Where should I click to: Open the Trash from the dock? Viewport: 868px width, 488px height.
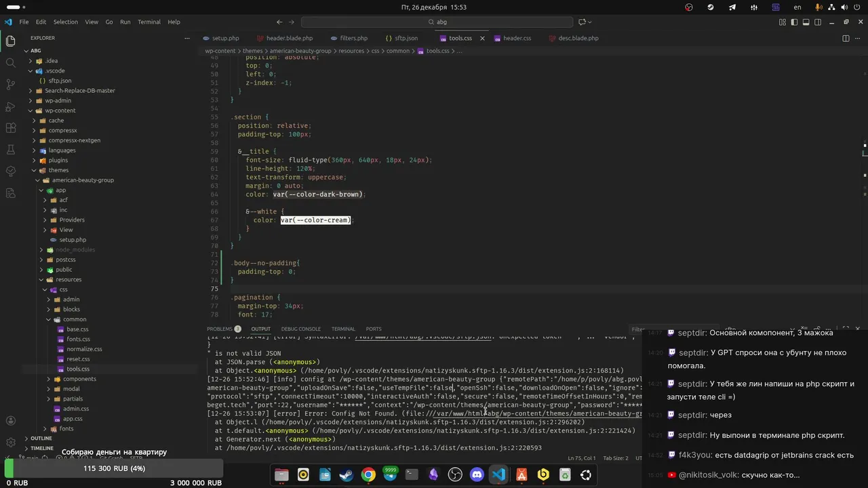tap(565, 474)
